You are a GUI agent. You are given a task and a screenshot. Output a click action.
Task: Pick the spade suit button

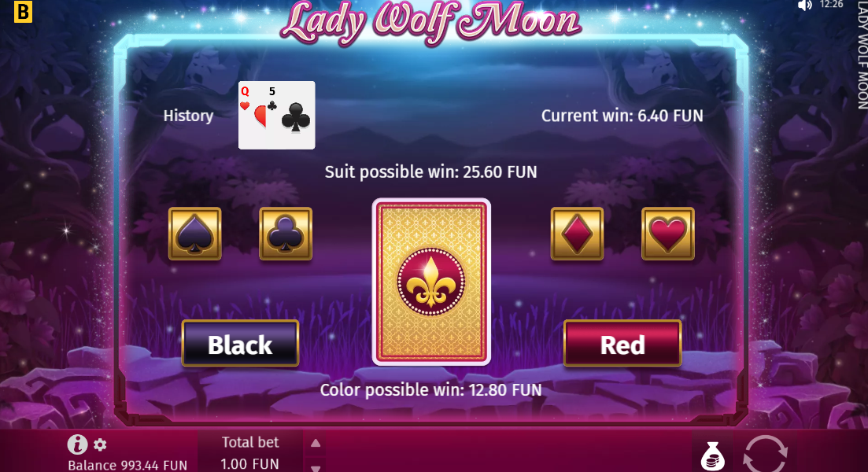point(195,234)
